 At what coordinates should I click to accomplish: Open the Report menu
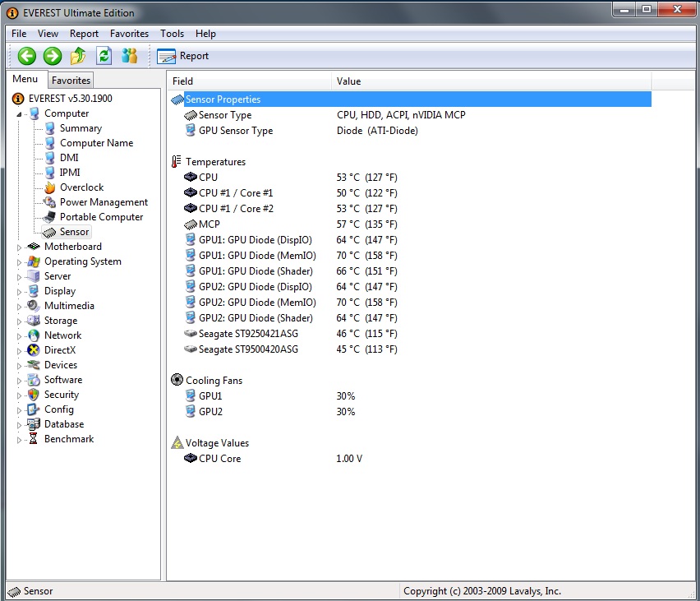(84, 34)
